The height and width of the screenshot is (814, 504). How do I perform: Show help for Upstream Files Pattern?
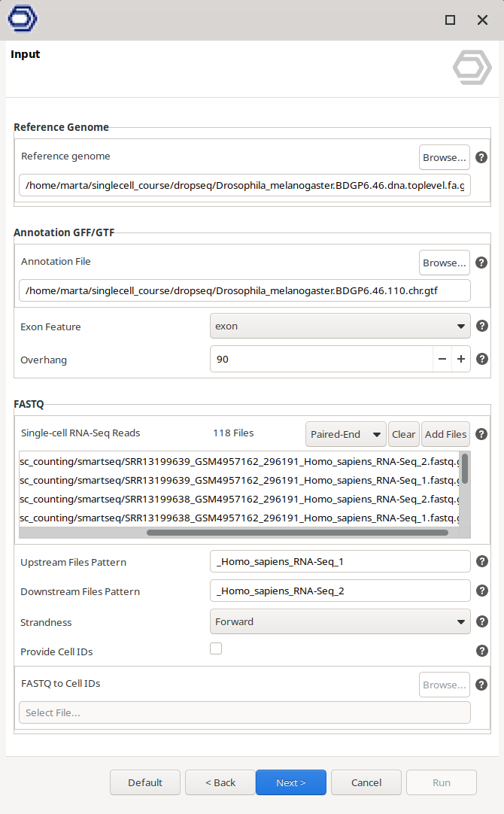[481, 562]
